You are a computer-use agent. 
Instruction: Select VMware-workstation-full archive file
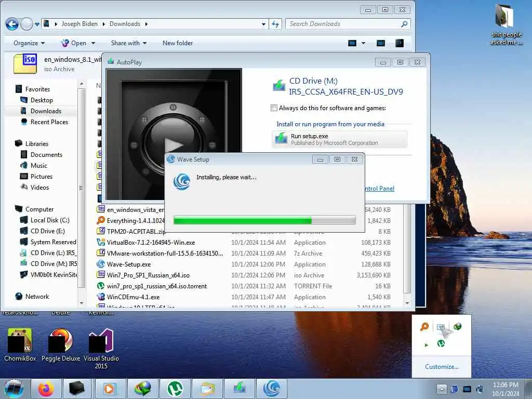tap(165, 254)
